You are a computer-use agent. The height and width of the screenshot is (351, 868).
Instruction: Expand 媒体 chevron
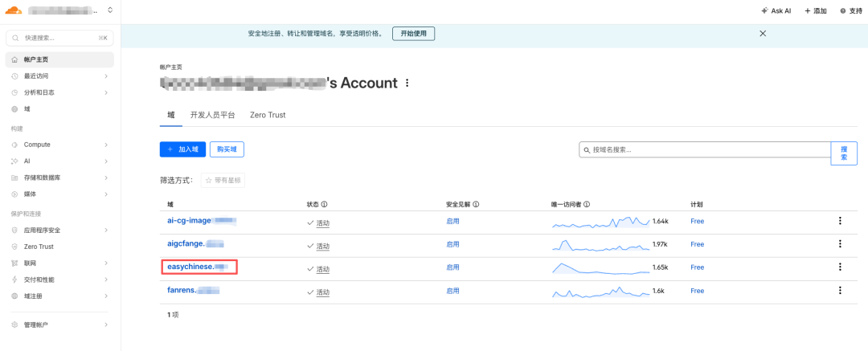coord(106,194)
